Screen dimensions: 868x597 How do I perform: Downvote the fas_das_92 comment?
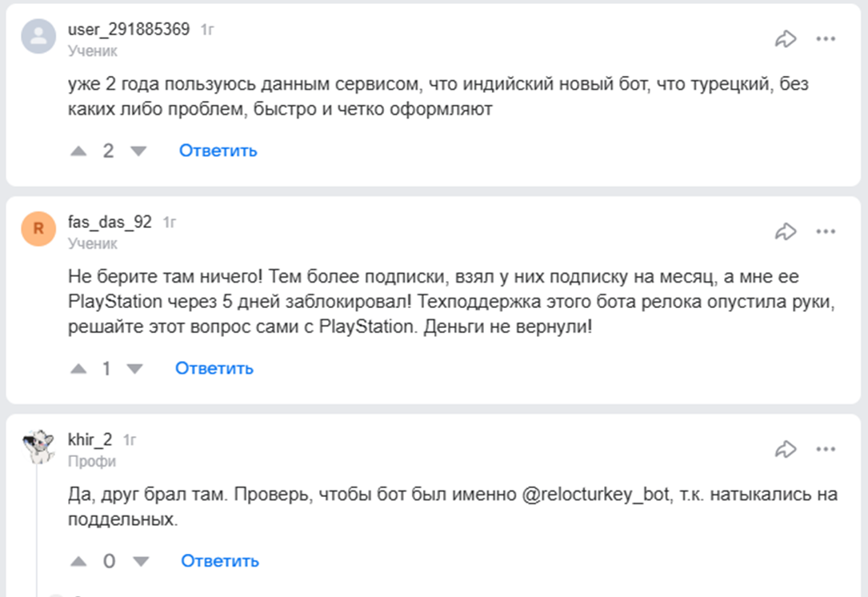135,369
